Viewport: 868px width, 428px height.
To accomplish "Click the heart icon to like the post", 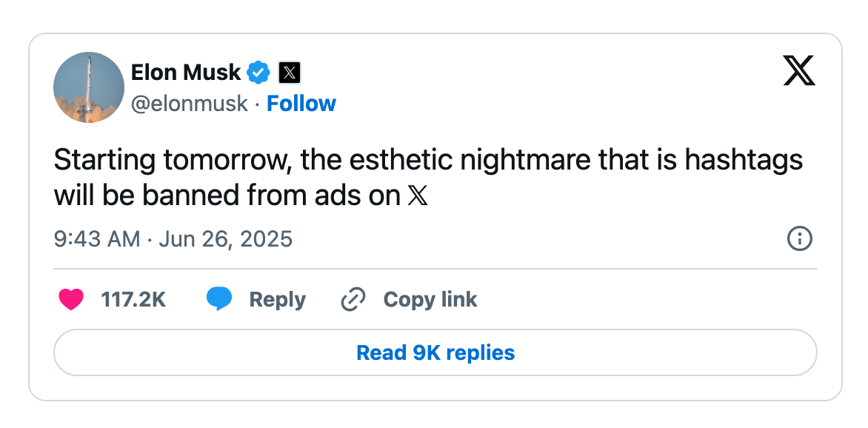I will pyautogui.click(x=71, y=299).
